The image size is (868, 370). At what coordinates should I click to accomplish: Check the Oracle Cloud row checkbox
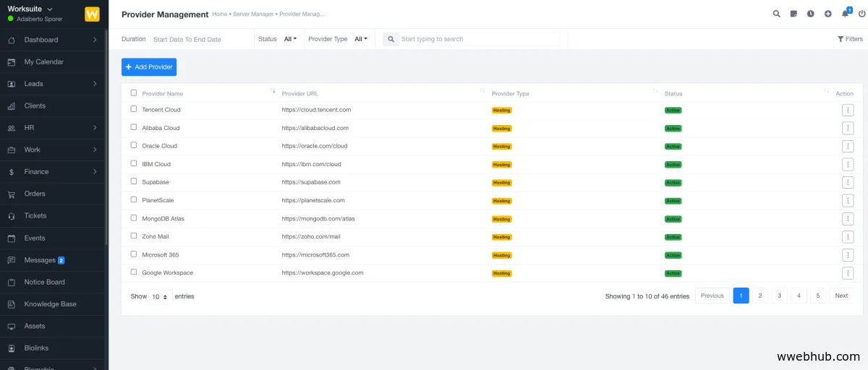pos(134,145)
